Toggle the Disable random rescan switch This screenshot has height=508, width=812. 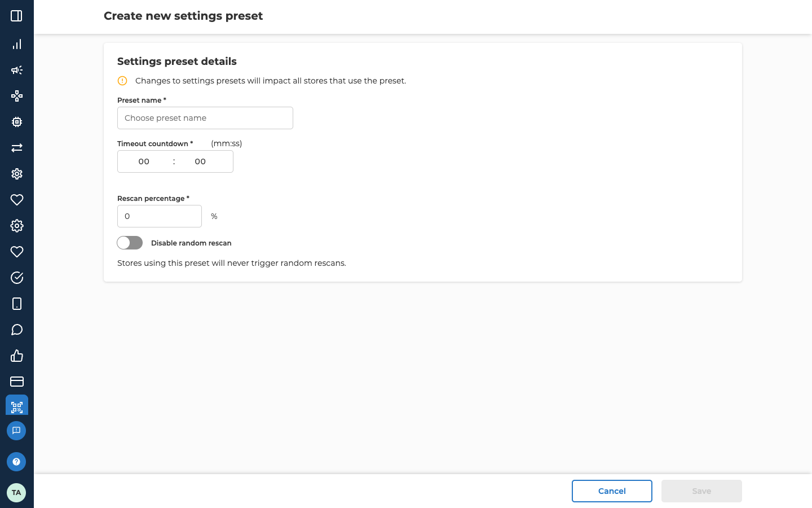point(130,243)
